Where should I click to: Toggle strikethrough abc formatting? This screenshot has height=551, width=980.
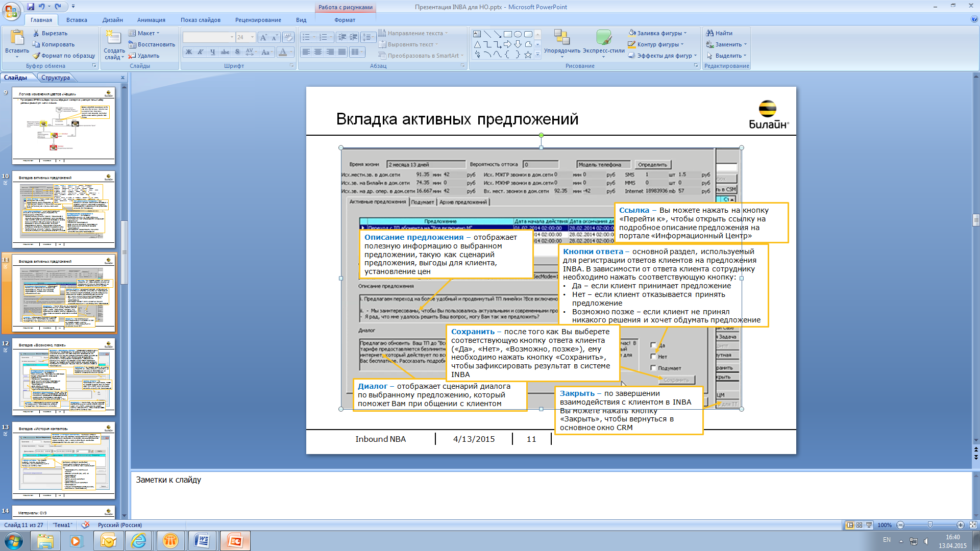pos(225,52)
